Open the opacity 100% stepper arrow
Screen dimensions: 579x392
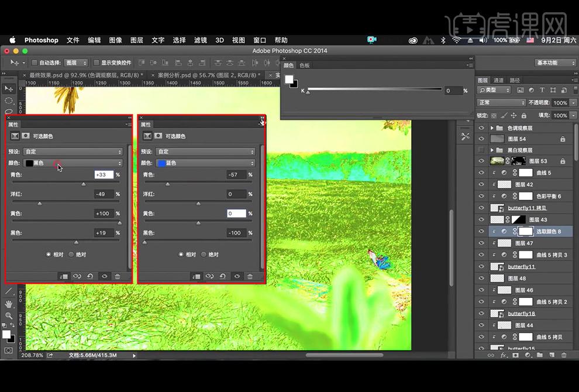click(573, 102)
